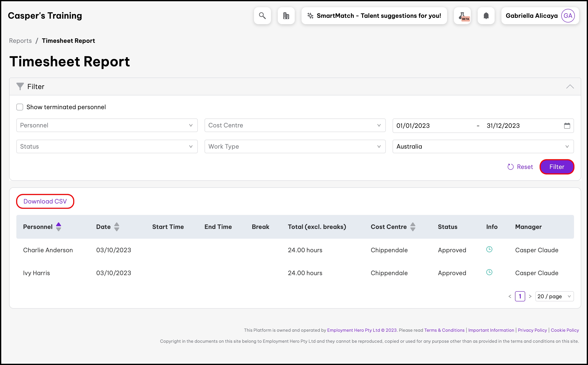The image size is (588, 365).
Task: Open SmartMatch talent suggestions
Action: (x=374, y=16)
